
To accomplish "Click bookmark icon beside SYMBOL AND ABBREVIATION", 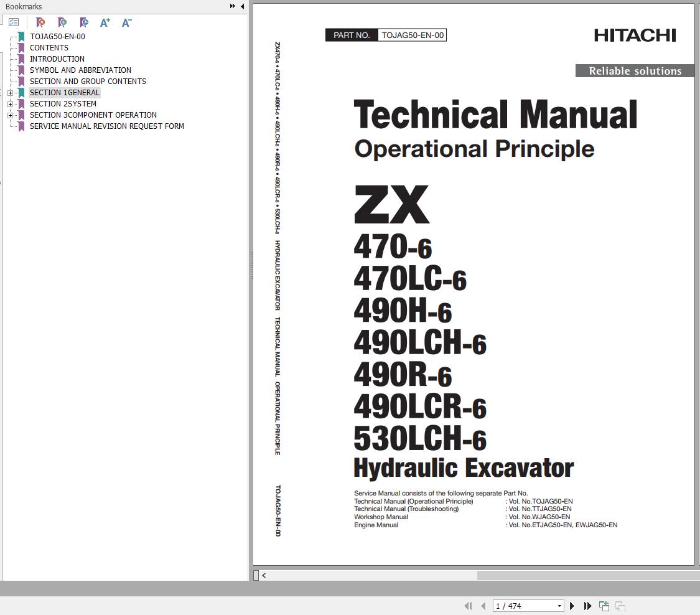I will [21, 70].
